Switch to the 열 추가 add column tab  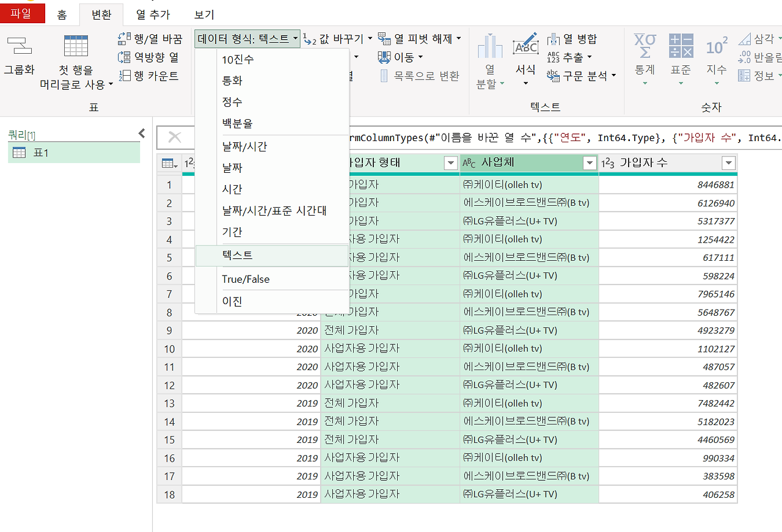coord(153,15)
